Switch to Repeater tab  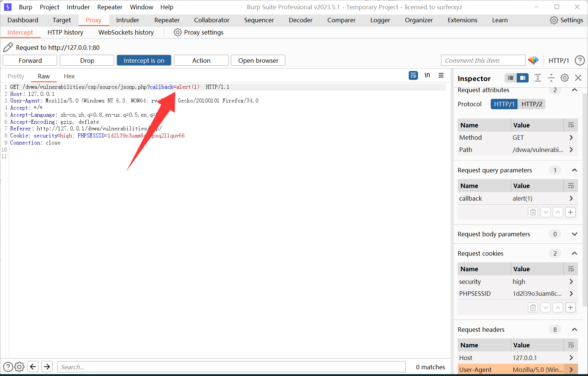167,20
